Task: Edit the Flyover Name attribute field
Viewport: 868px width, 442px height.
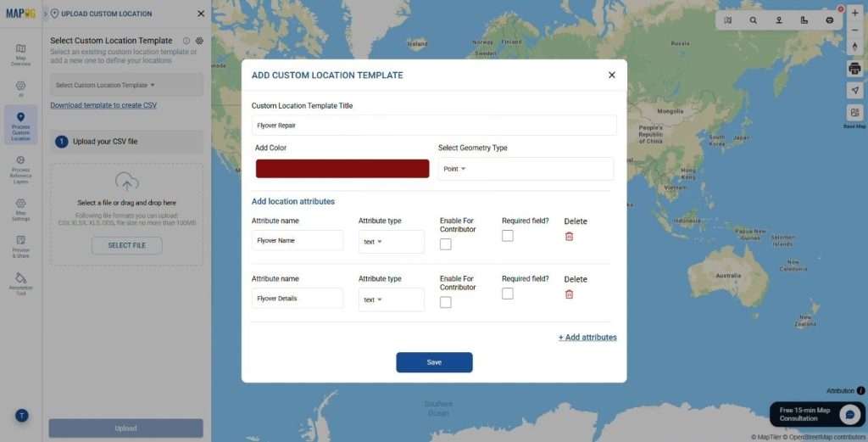Action: [x=298, y=240]
